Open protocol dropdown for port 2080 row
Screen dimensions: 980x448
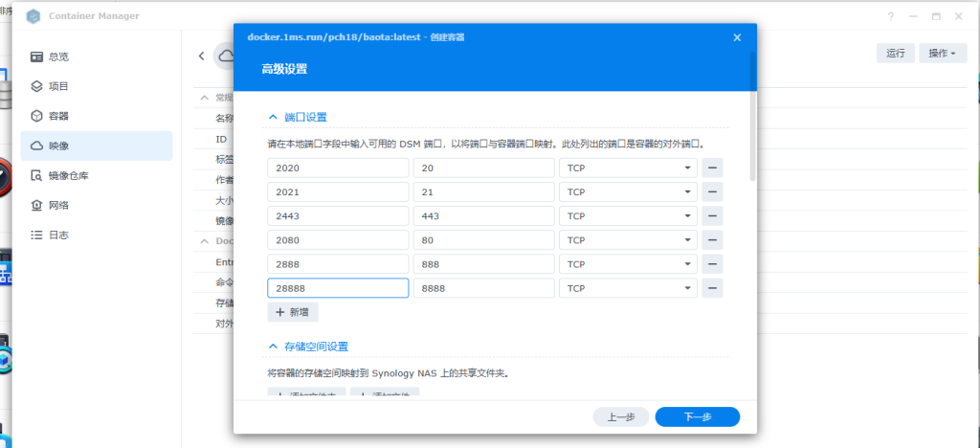click(x=628, y=240)
